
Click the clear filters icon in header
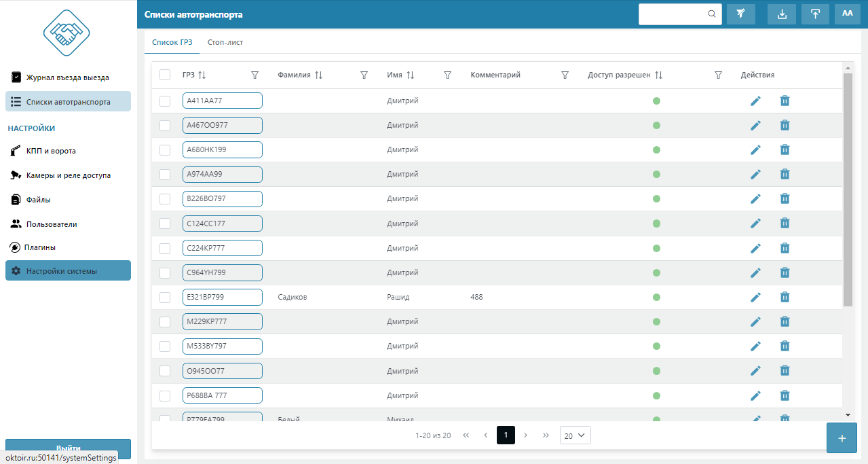pos(740,14)
